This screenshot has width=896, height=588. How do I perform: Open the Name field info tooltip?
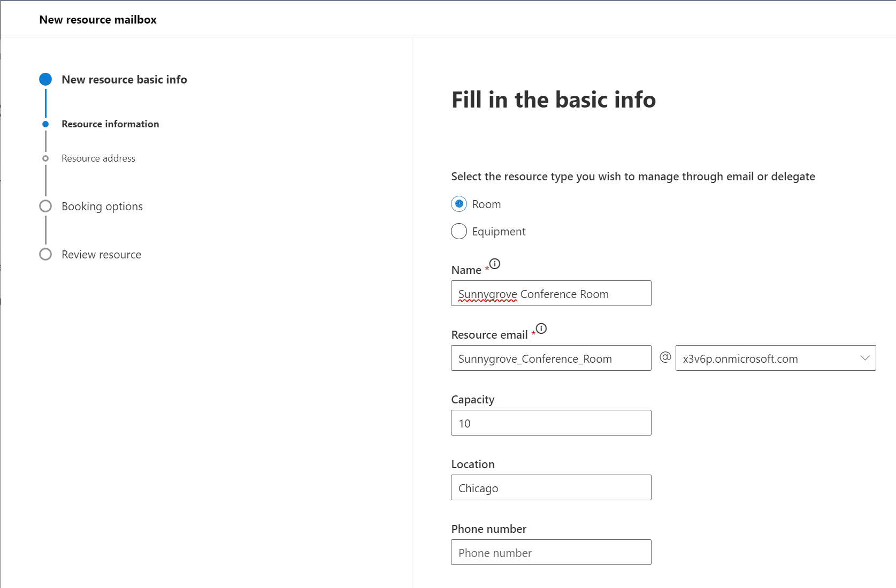point(495,263)
